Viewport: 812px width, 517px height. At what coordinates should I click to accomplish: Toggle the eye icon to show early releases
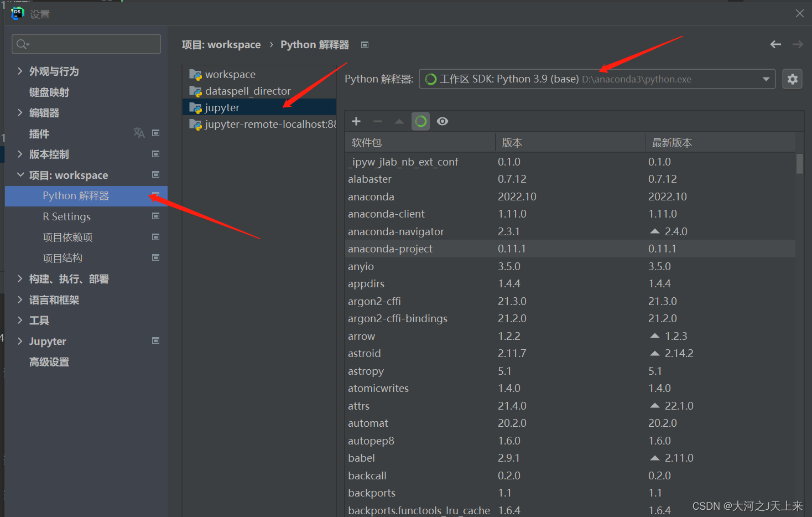pos(442,121)
